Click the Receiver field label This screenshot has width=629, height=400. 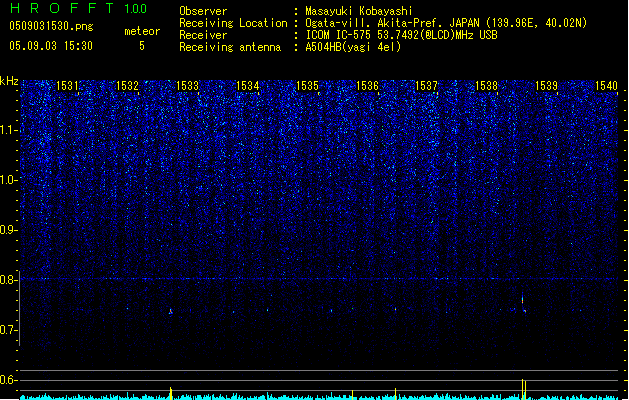203,35
